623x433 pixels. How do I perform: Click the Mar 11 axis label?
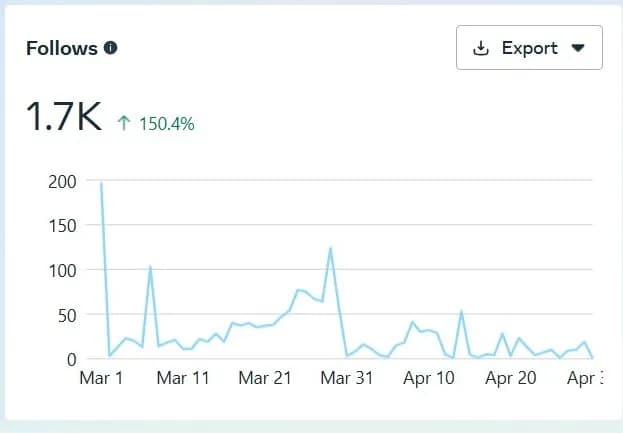(x=183, y=378)
